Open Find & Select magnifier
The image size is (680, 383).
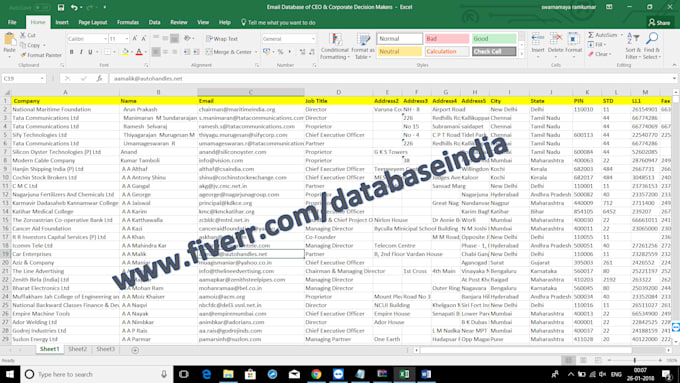coord(651,46)
